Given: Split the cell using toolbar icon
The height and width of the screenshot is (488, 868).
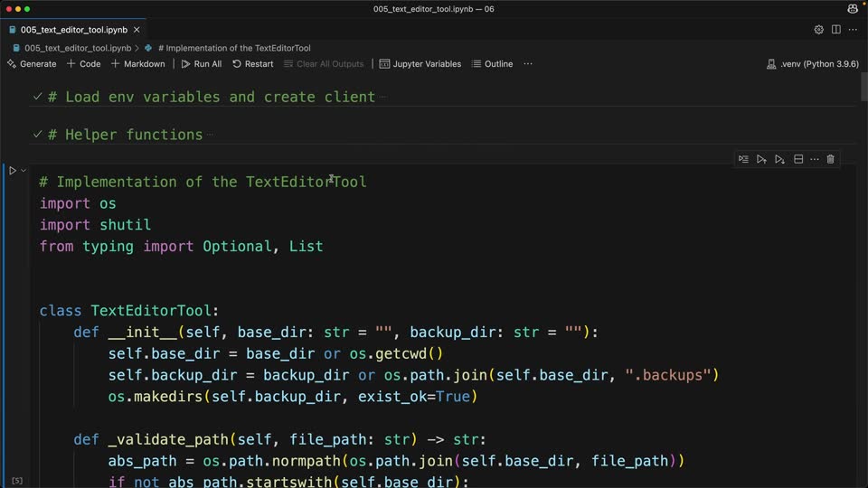Looking at the screenshot, I should pos(798,159).
